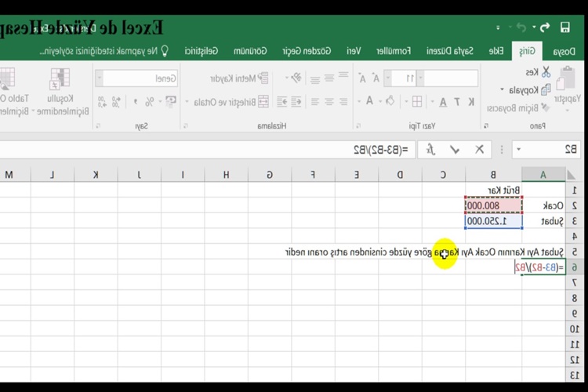Toggle Metni Kaydır text wrapping
The height and width of the screenshot is (392, 588).
coord(239,78)
